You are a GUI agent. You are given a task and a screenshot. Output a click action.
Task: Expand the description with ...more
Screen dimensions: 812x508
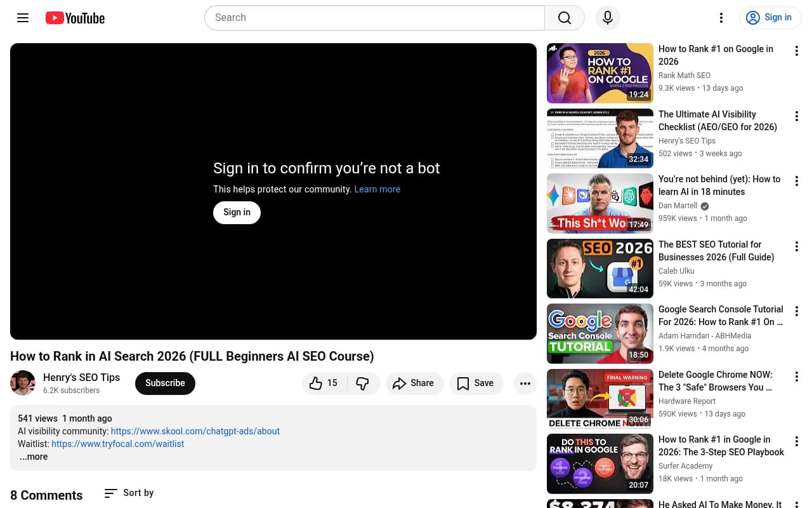(x=34, y=457)
